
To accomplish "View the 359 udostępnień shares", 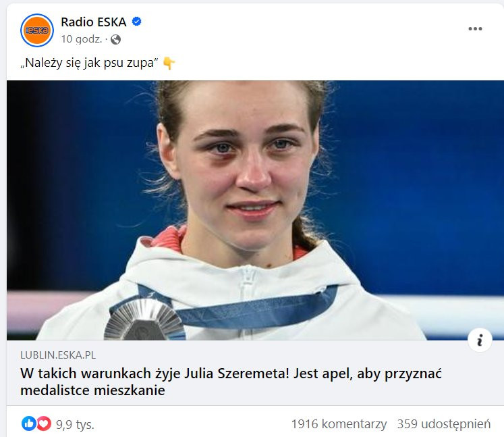I will click(x=444, y=424).
